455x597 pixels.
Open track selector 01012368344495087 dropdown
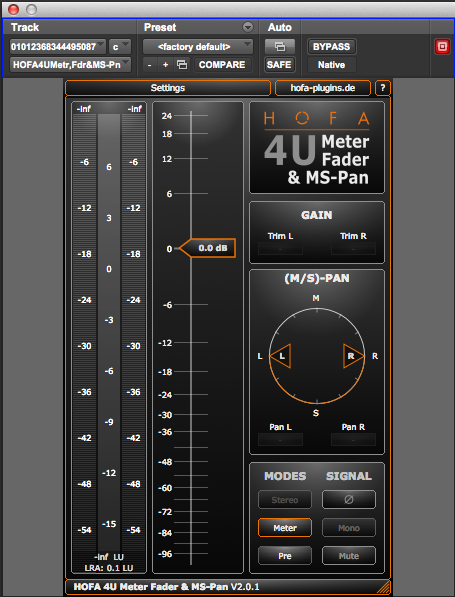tap(57, 47)
